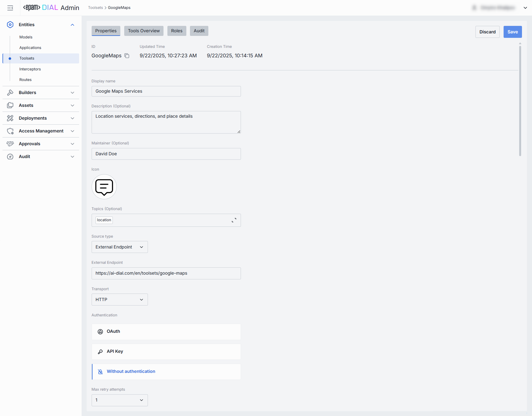Click the vertical scrollbar of the form
Screen dimensions: 532x416
pos(520,100)
